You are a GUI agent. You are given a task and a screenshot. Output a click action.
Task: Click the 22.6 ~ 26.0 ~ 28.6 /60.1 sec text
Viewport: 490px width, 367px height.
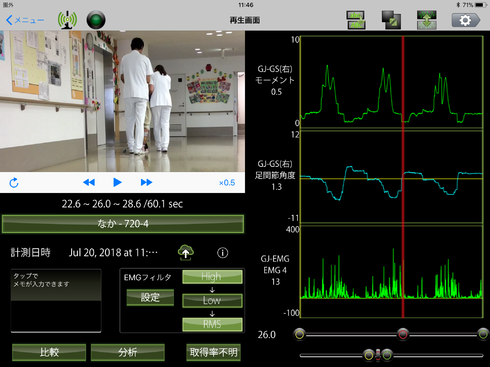click(122, 204)
